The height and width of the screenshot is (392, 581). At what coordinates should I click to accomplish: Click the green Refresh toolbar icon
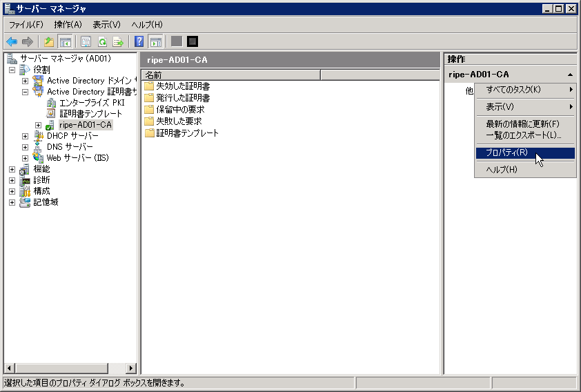[x=102, y=41]
